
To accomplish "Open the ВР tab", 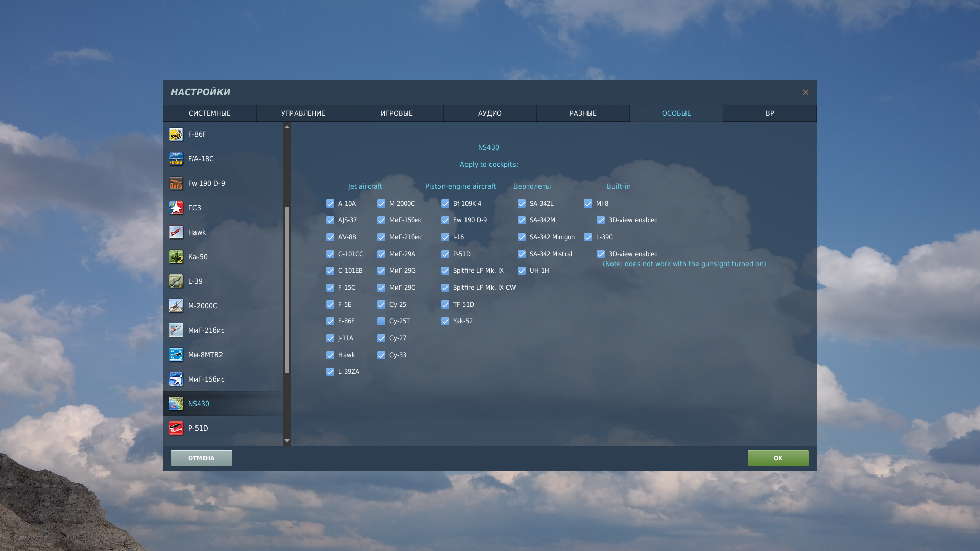I will tap(770, 113).
